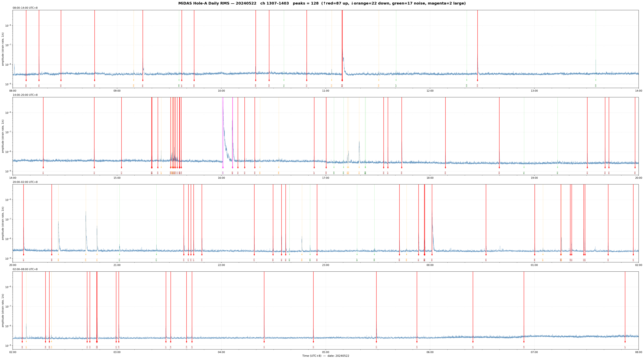The width and height of the screenshot is (644, 359).
Task: Click green noise marker 020
Action: (595, 80)
